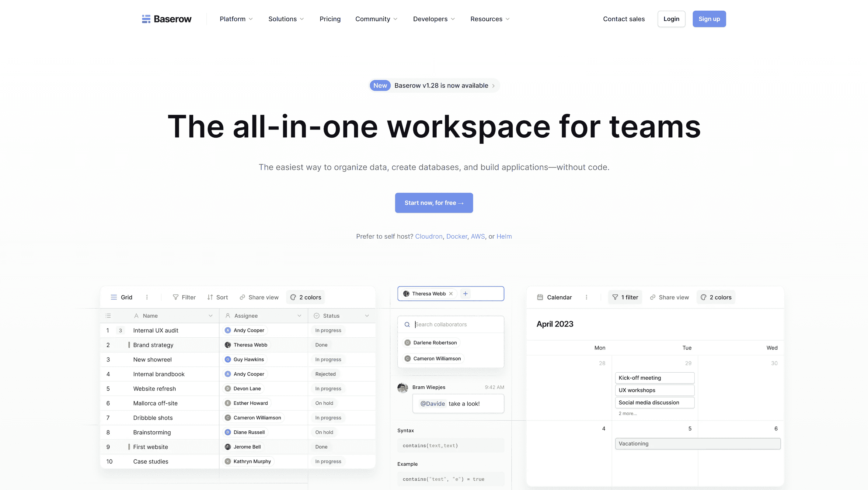Image resolution: width=868 pixels, height=490 pixels.
Task: Click the plus icon to add collaborator
Action: click(465, 294)
